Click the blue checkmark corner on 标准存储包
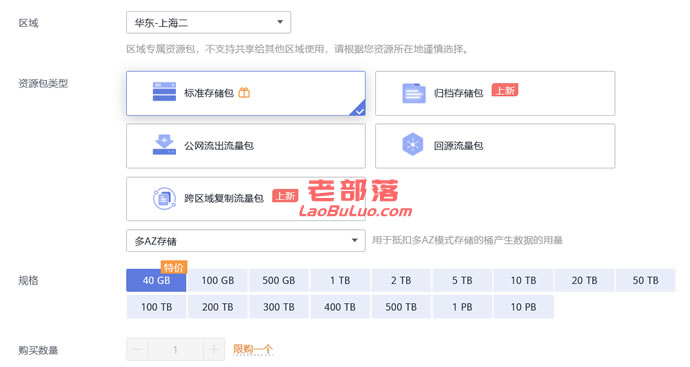Image resolution: width=690 pixels, height=367 pixels. pyautogui.click(x=359, y=109)
